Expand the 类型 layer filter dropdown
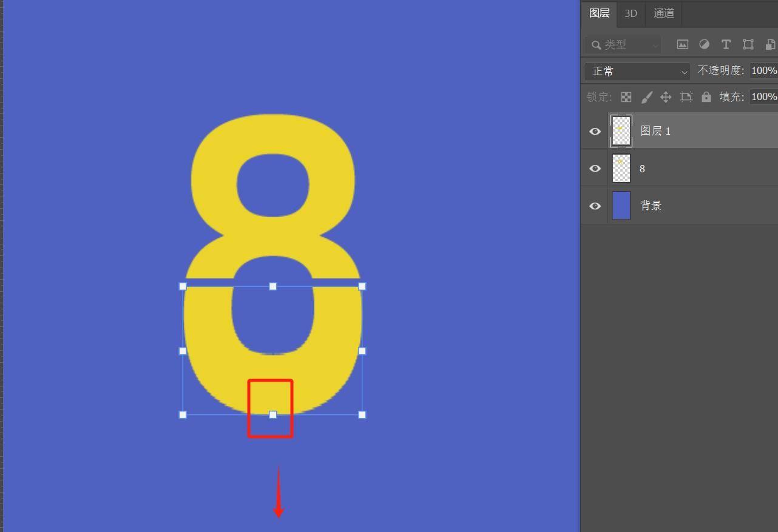Image resolution: width=778 pixels, height=532 pixels. (623, 45)
